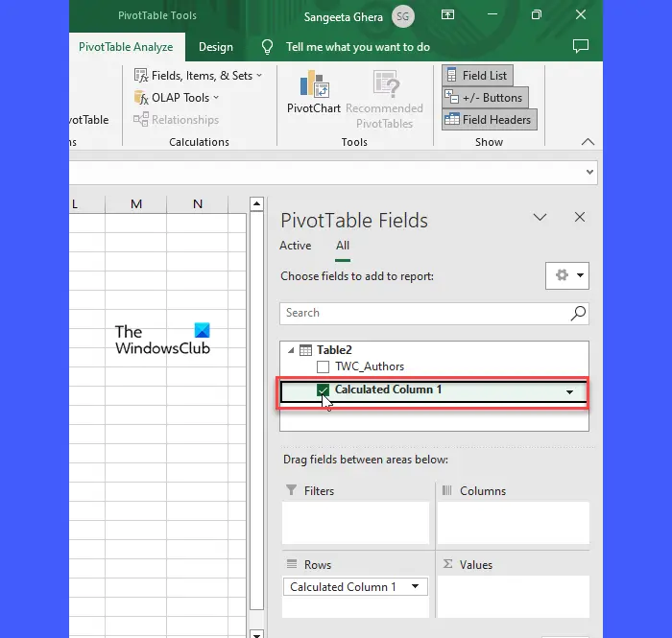Switch to the All fields tab
672x638 pixels.
tap(343, 246)
